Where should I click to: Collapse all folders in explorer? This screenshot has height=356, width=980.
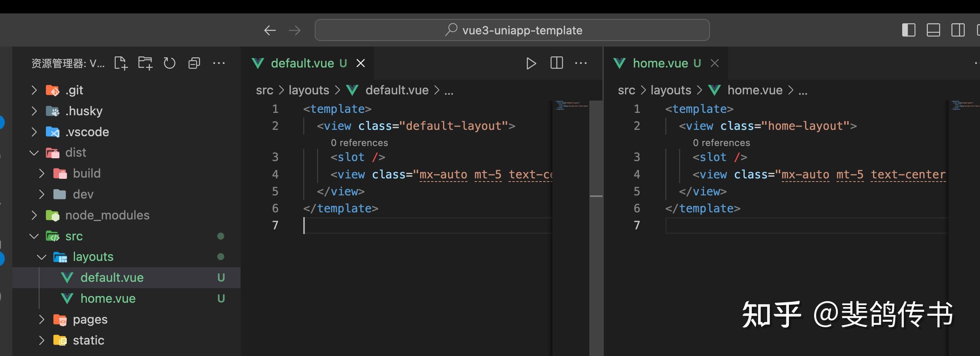point(194,63)
